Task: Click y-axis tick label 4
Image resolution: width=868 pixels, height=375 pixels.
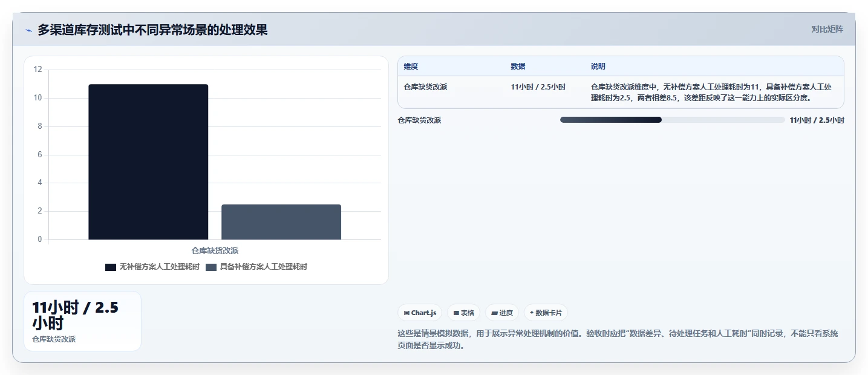Action: coord(40,183)
